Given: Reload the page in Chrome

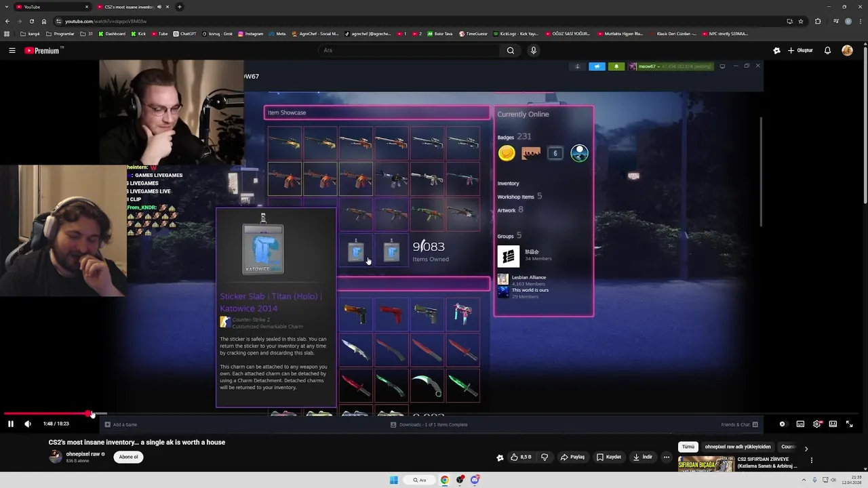Looking at the screenshot, I should coord(32,21).
